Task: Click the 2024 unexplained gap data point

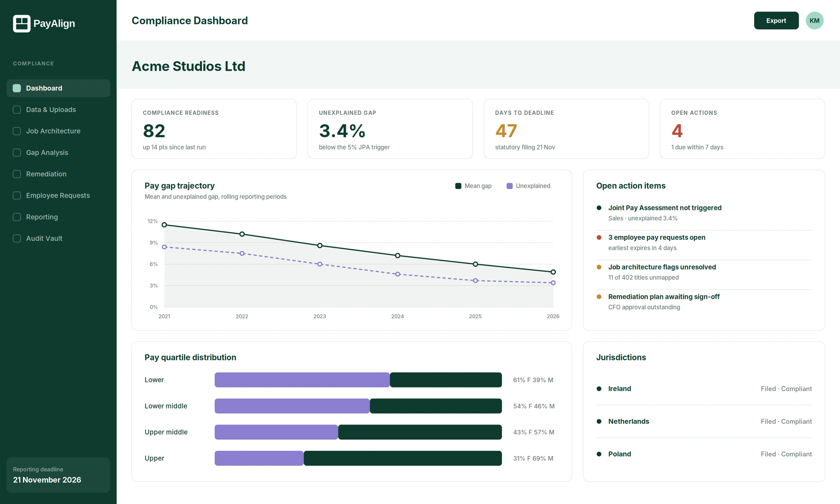Action: coord(398,274)
